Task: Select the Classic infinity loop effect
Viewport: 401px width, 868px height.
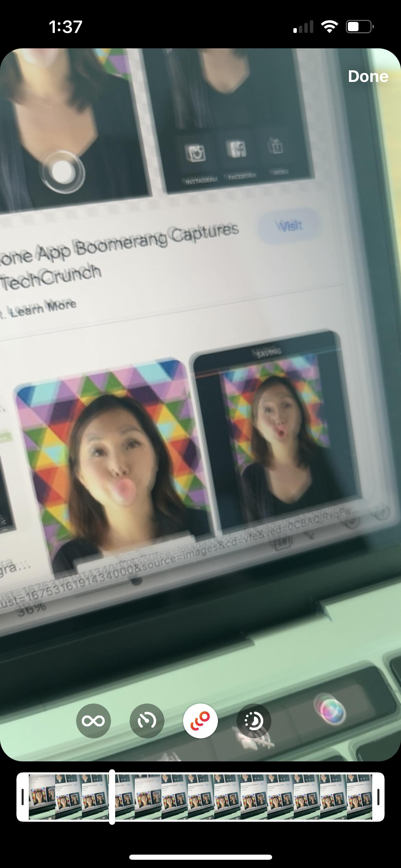Action: click(93, 721)
